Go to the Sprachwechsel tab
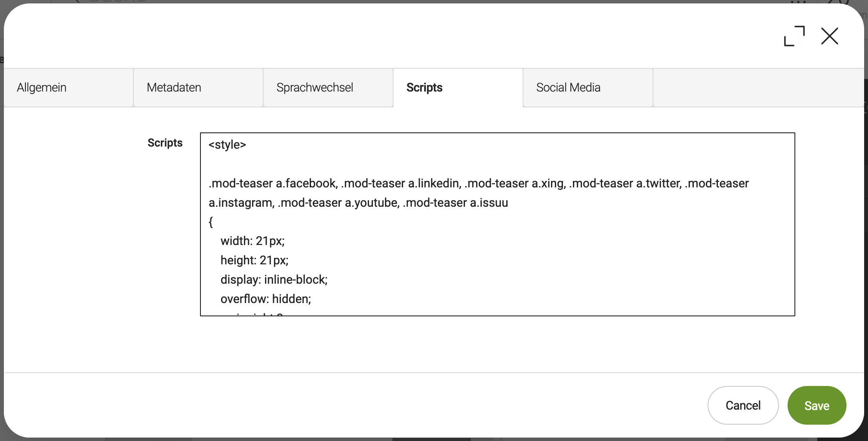Viewport: 868px width, 441px height. click(x=314, y=88)
